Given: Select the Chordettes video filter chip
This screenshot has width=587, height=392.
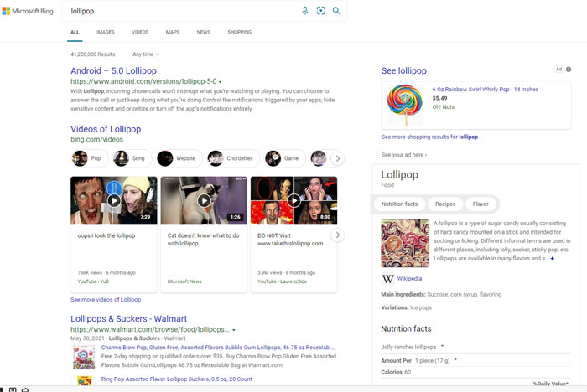Looking at the screenshot, I should (233, 158).
